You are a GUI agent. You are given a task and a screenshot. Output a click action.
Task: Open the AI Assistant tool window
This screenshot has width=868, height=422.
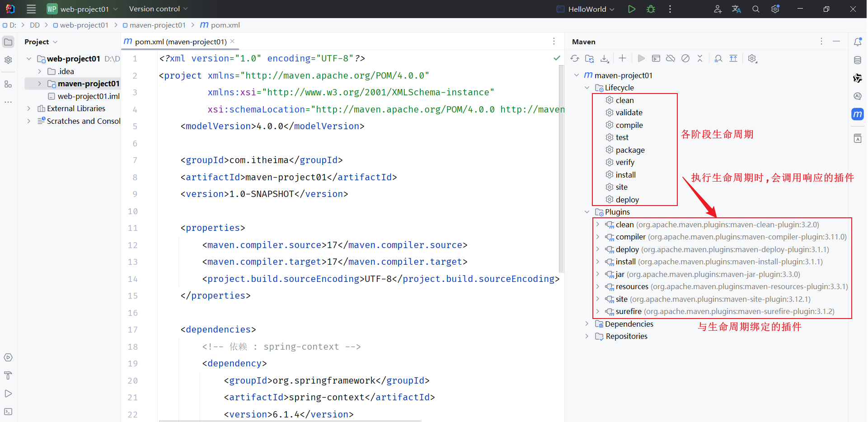(x=858, y=96)
